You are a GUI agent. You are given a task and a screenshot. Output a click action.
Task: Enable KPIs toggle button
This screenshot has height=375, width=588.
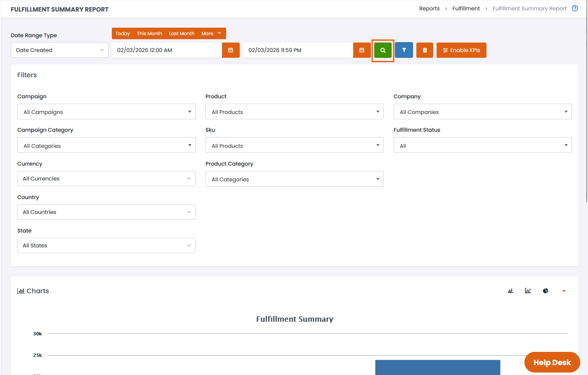[x=461, y=50]
